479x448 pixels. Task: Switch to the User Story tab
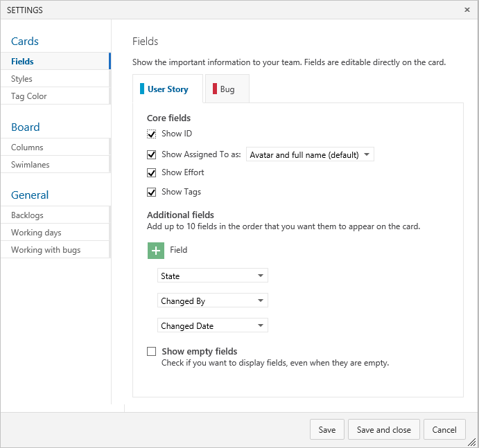[x=168, y=89]
